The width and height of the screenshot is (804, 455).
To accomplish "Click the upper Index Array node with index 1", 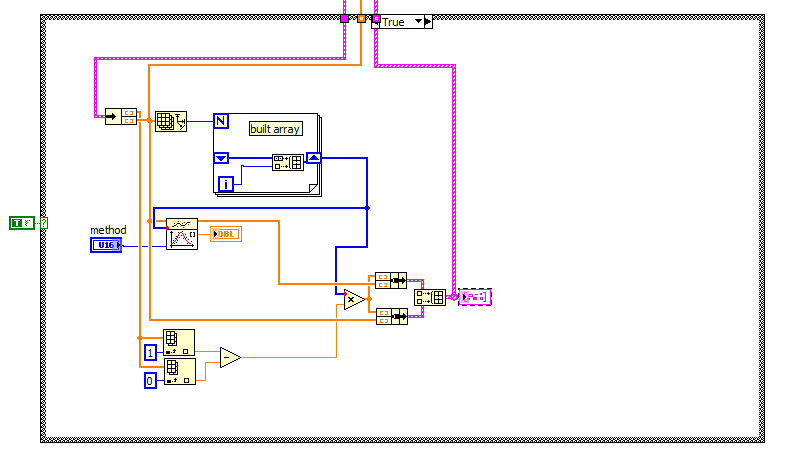I will (179, 343).
